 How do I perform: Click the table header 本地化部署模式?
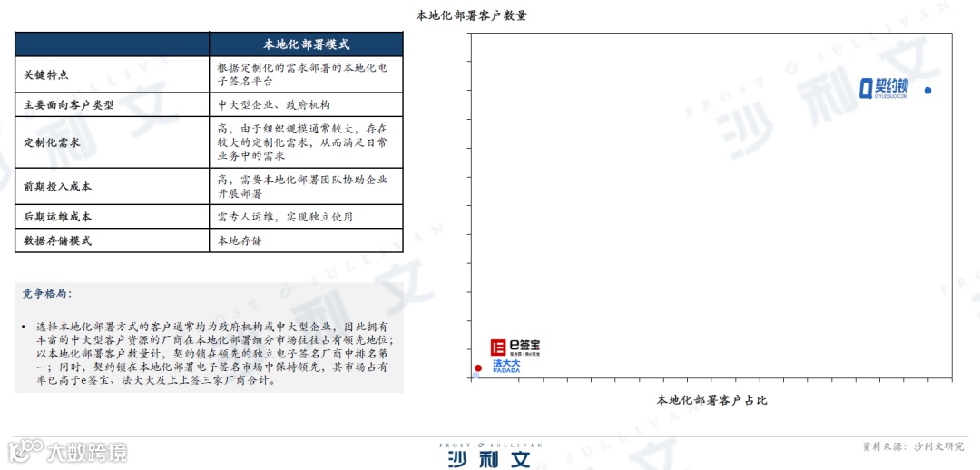pos(306,44)
